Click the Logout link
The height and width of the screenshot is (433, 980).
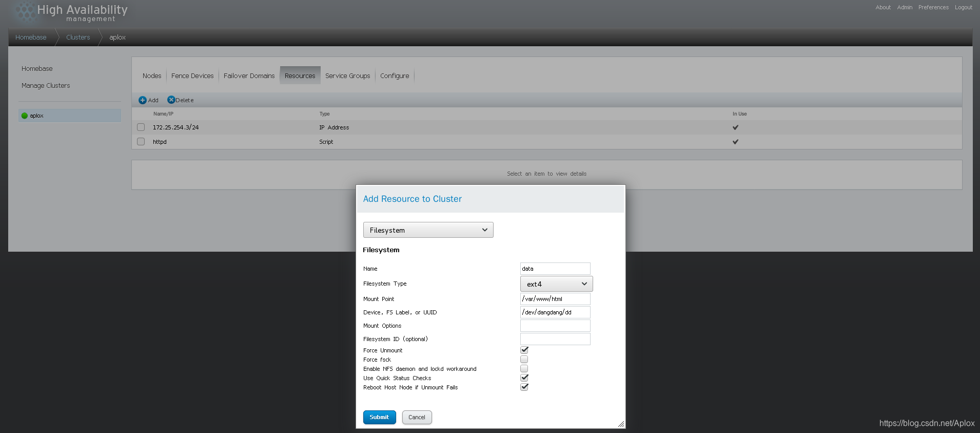[963, 7]
